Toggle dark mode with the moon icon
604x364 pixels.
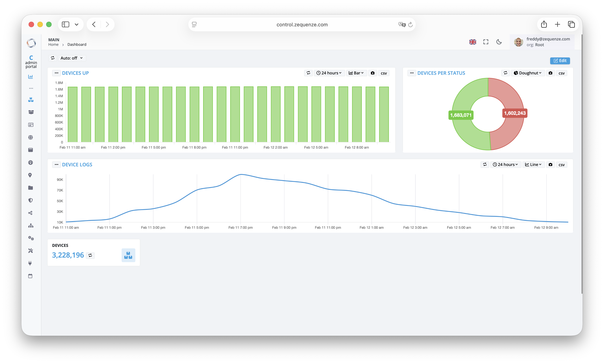coord(499,42)
